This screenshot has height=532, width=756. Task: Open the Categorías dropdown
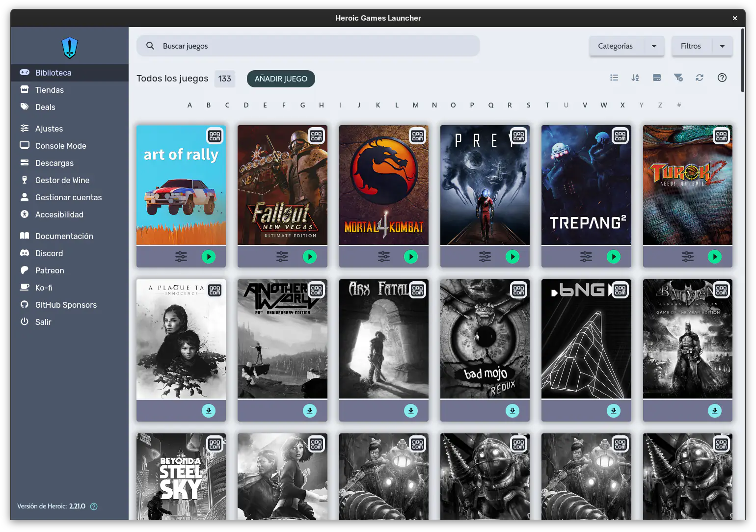(626, 46)
